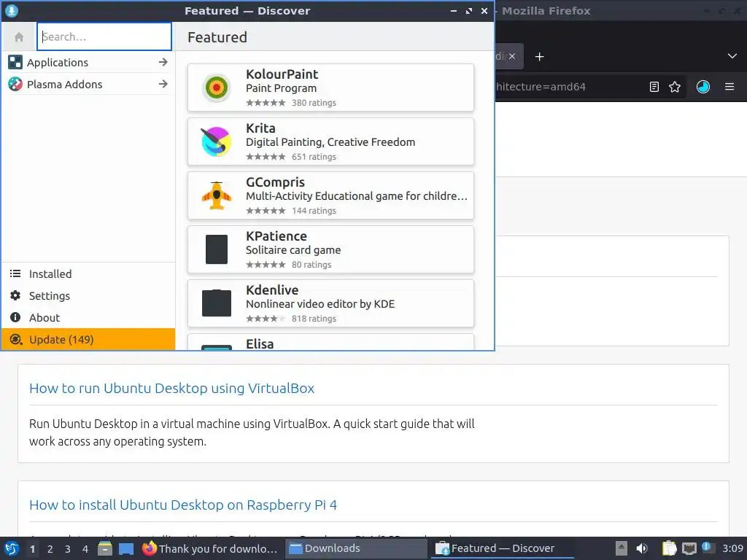Open the clipboard tray icon
The height and width of the screenshot is (560, 747).
[670, 548]
